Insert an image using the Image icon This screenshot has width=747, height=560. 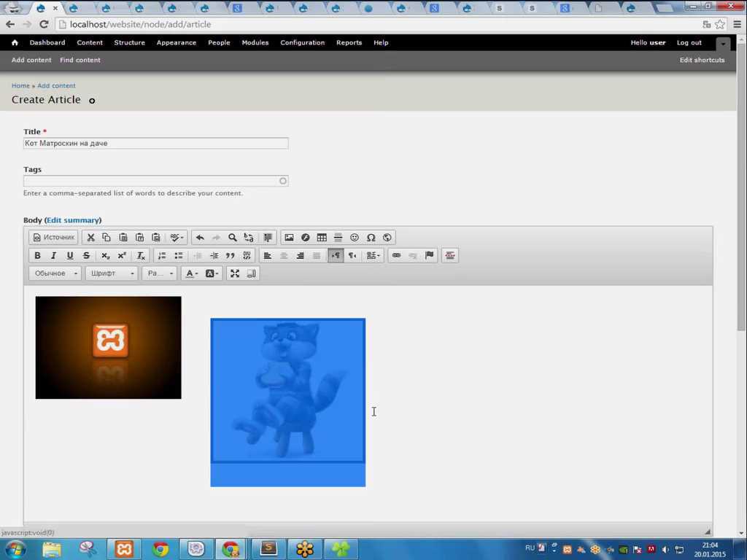289,237
